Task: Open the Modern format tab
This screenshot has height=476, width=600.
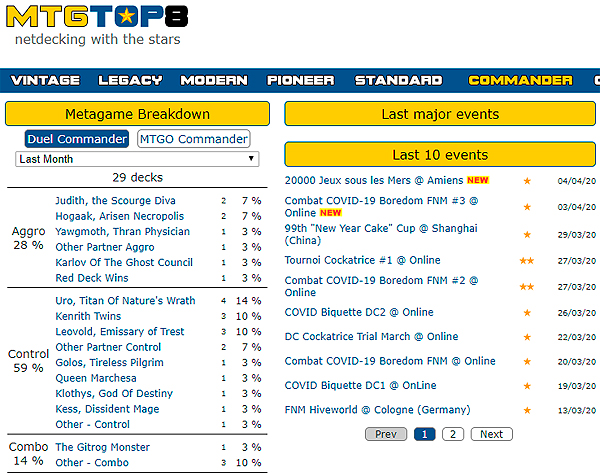Action: click(214, 80)
